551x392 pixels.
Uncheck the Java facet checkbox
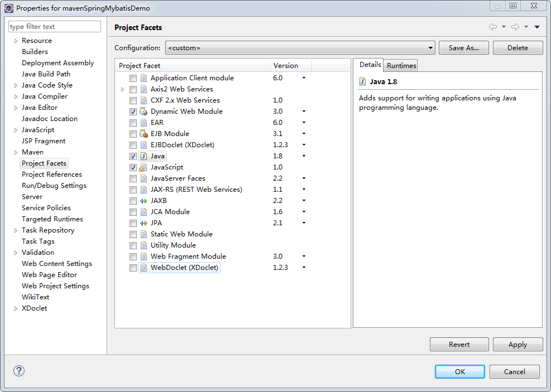133,156
